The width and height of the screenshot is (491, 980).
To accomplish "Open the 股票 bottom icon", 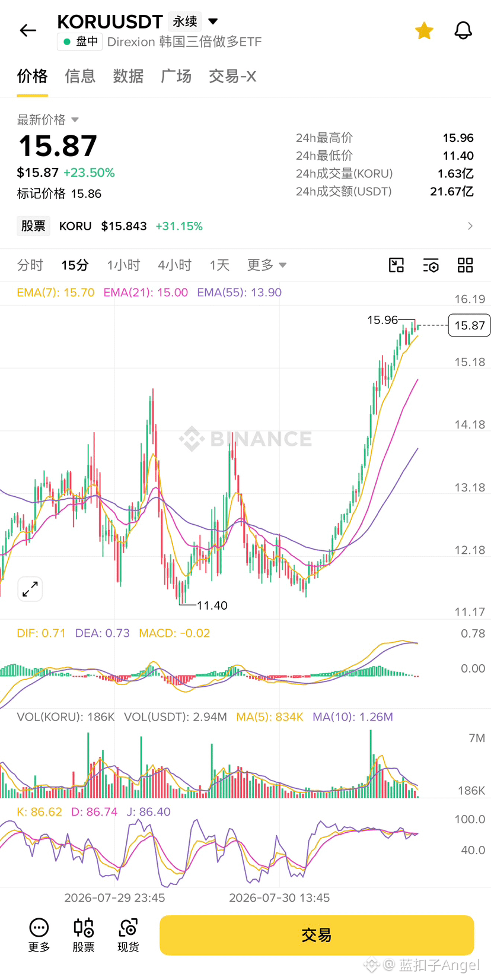I will pyautogui.click(x=84, y=935).
